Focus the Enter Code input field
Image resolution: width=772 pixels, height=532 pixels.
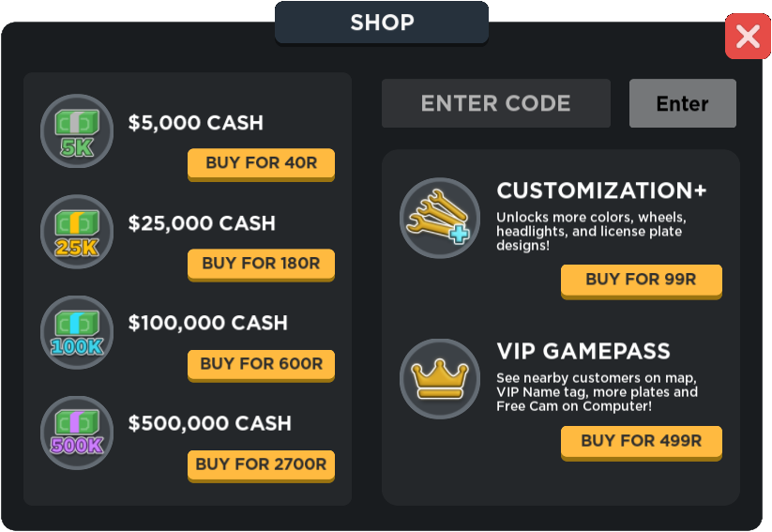(495, 103)
